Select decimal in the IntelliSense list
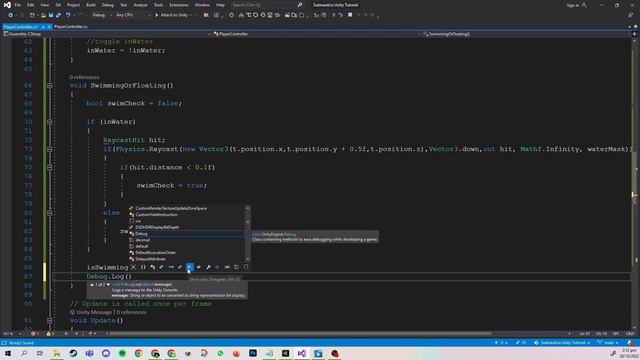This screenshot has width=640, height=360. click(186, 240)
